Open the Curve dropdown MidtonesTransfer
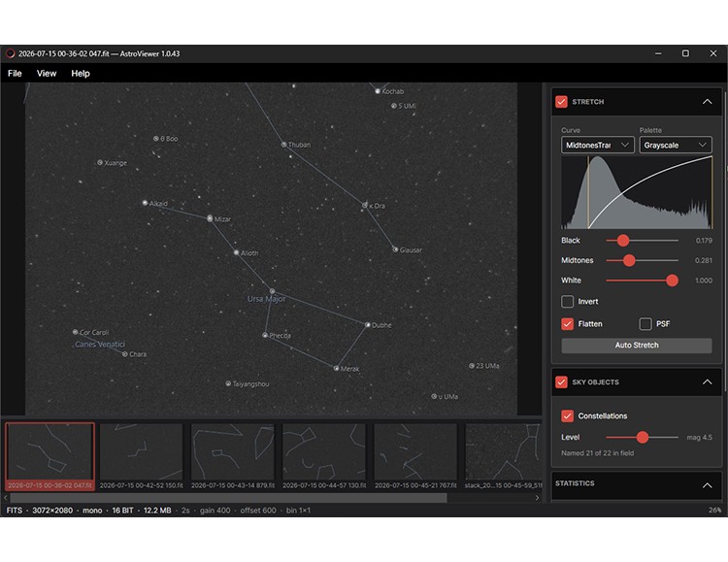This screenshot has height=562, width=728. (597, 145)
